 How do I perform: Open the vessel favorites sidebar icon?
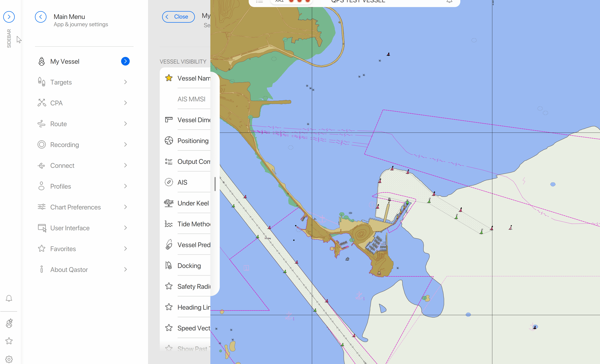point(9,323)
